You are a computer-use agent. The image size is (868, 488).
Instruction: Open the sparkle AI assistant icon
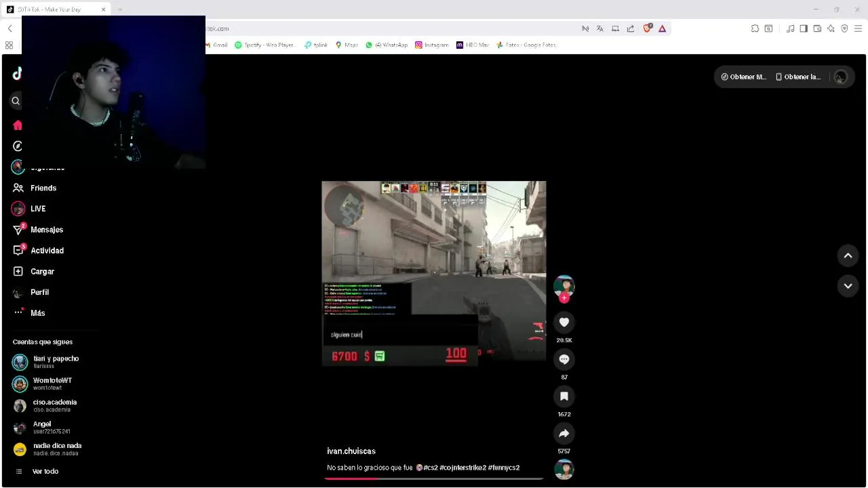(831, 28)
